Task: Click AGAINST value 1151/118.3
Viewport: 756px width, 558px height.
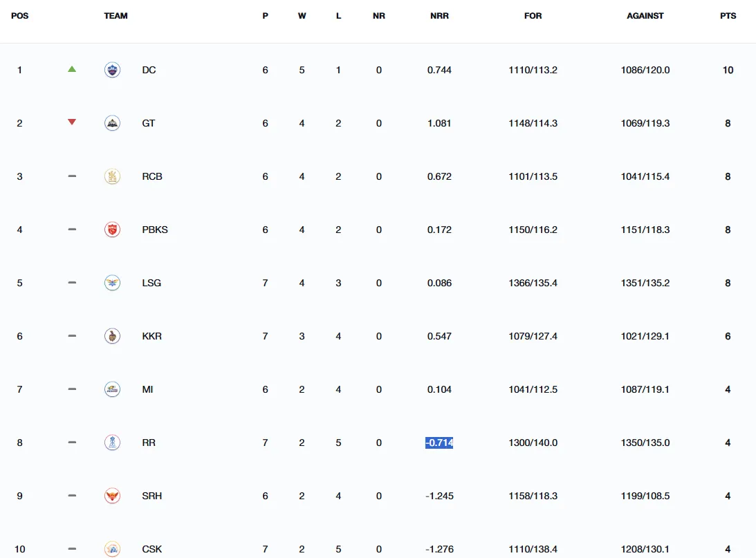Action: click(x=645, y=230)
